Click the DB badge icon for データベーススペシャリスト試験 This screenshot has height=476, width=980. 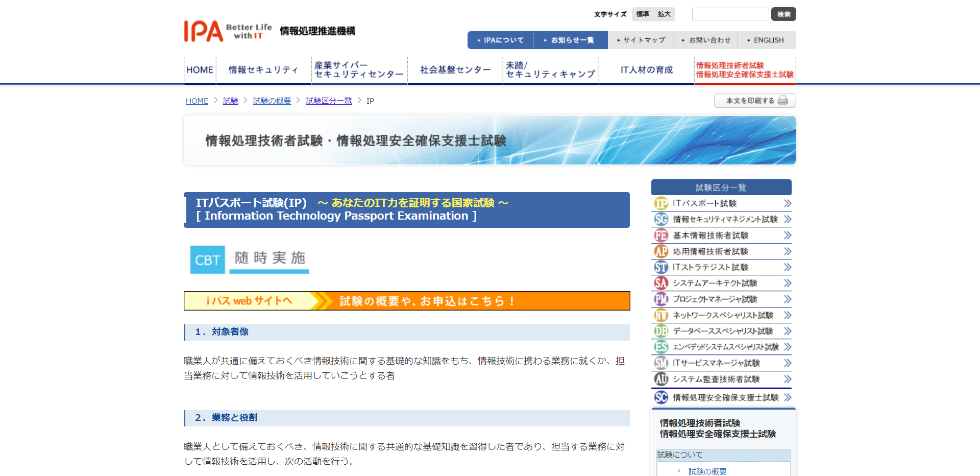pyautogui.click(x=661, y=331)
